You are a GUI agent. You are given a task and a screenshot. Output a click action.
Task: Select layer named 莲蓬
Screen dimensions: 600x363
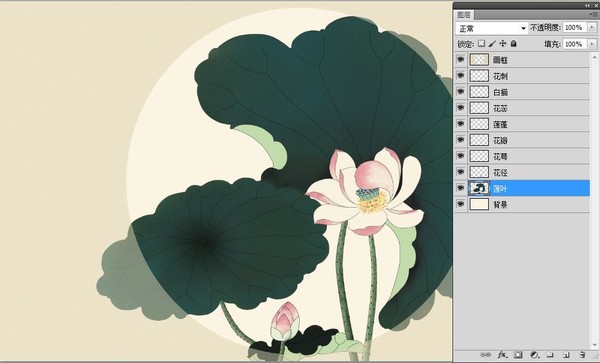(500, 124)
